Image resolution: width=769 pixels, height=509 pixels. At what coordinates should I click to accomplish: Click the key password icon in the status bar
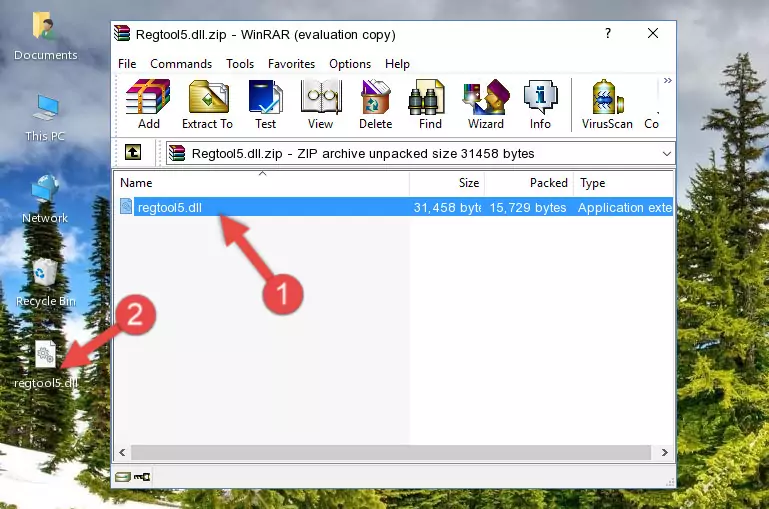tap(142, 476)
